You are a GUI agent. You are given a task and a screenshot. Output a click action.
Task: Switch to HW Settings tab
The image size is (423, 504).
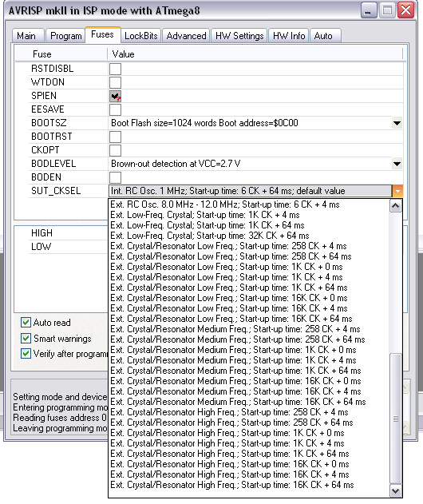pyautogui.click(x=239, y=36)
